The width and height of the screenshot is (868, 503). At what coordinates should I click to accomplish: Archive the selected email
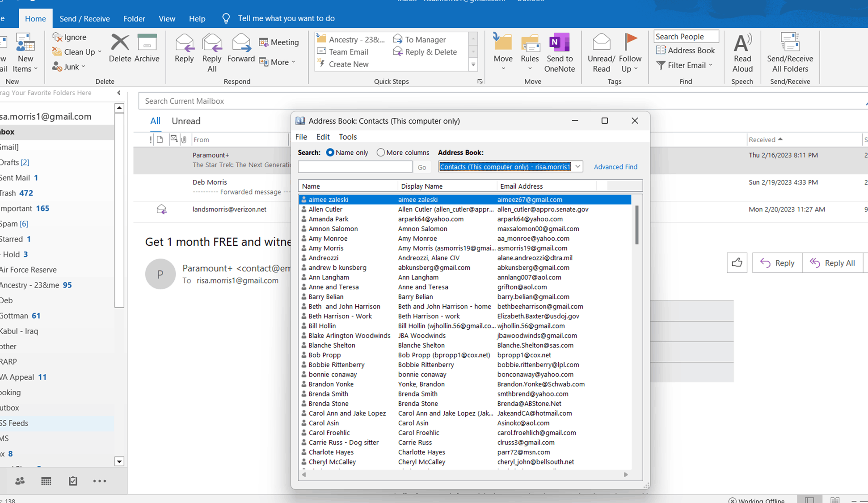(147, 47)
